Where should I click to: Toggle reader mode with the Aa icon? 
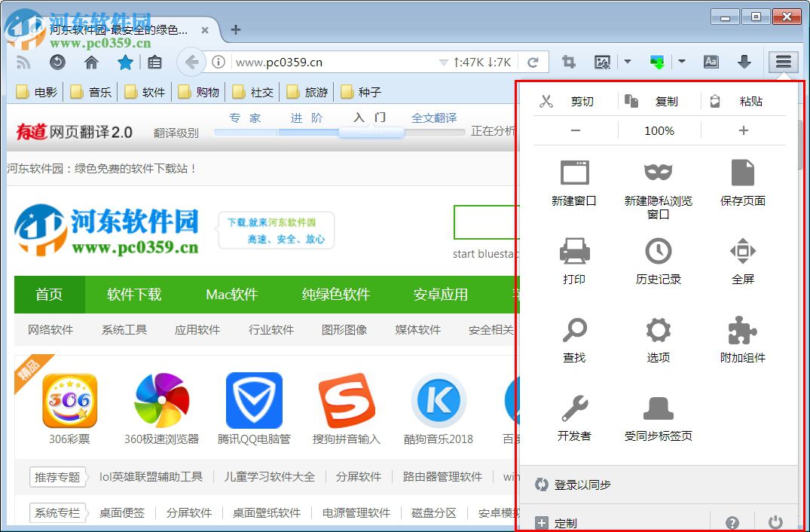point(711,62)
